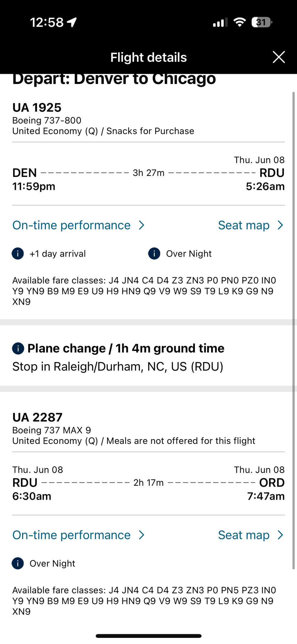This screenshot has width=297, height=644.
Task: Tap the Wi-Fi icon in status bar
Action: [x=240, y=22]
